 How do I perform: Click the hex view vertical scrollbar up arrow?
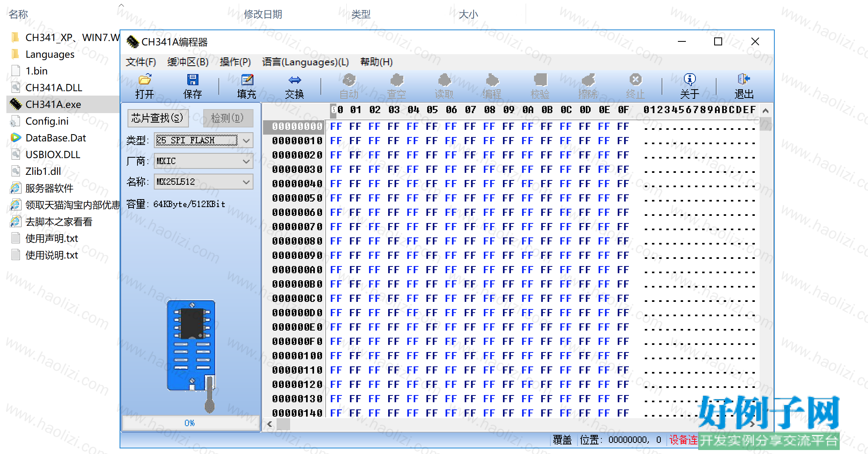click(x=765, y=111)
